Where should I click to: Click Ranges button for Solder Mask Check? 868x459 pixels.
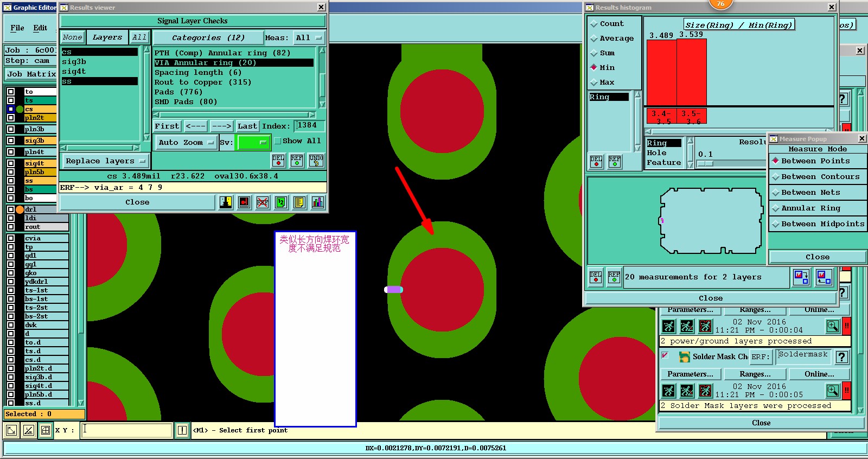point(755,374)
